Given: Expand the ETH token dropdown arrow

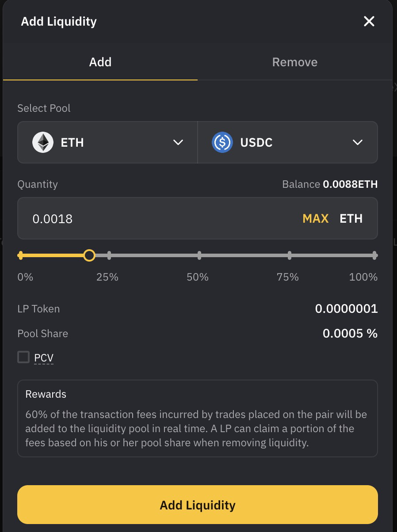Looking at the screenshot, I should [178, 142].
